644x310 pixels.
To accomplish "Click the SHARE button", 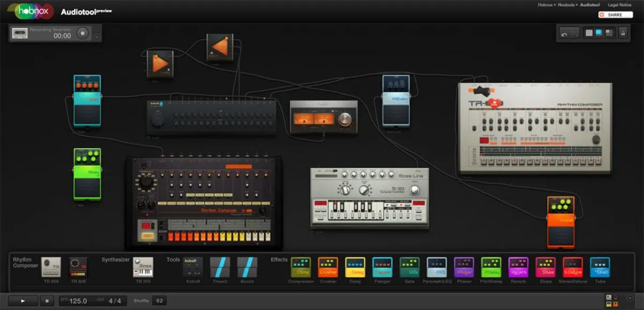I will pos(615,15).
